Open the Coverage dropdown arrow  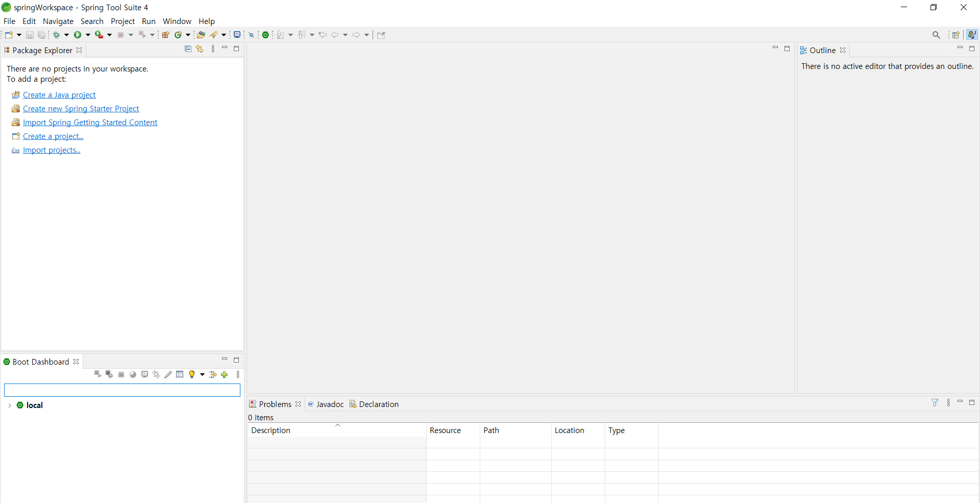[x=109, y=35]
